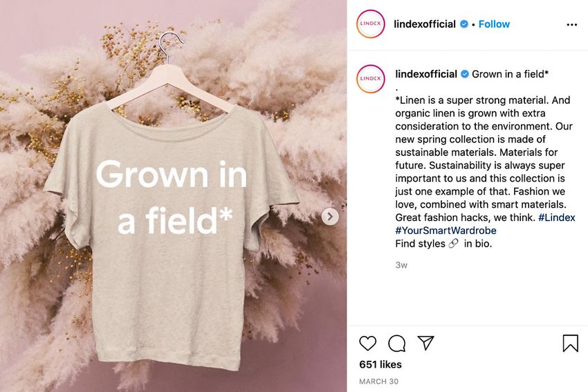
Task: Open the #Lindex hashtag
Action: tap(556, 217)
